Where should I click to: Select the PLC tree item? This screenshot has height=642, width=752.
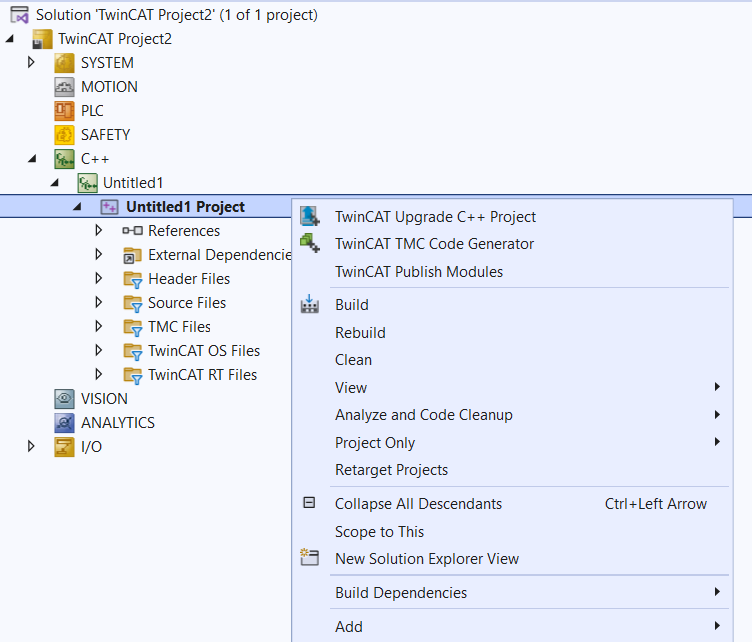92,111
